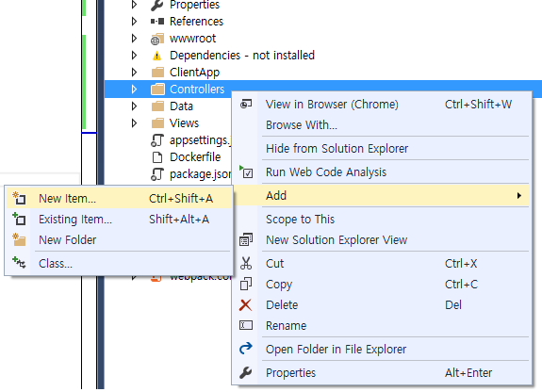The image size is (542, 392).
Task: Click the New Solution Explorer View icon
Action: (x=246, y=239)
